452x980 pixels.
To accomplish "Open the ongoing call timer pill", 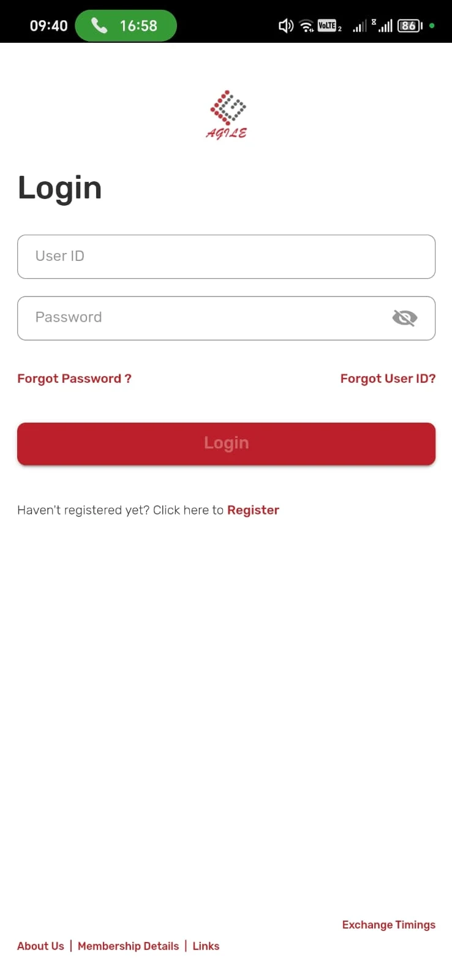I will click(126, 26).
